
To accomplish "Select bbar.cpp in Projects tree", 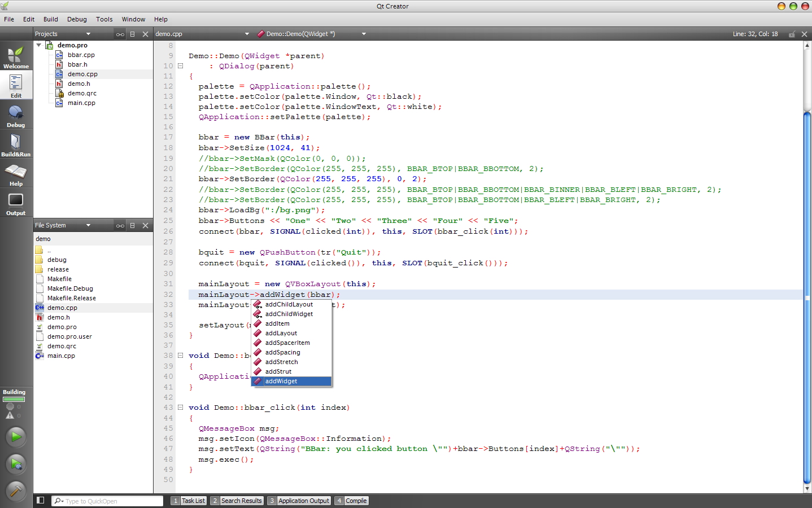I will [x=81, y=55].
